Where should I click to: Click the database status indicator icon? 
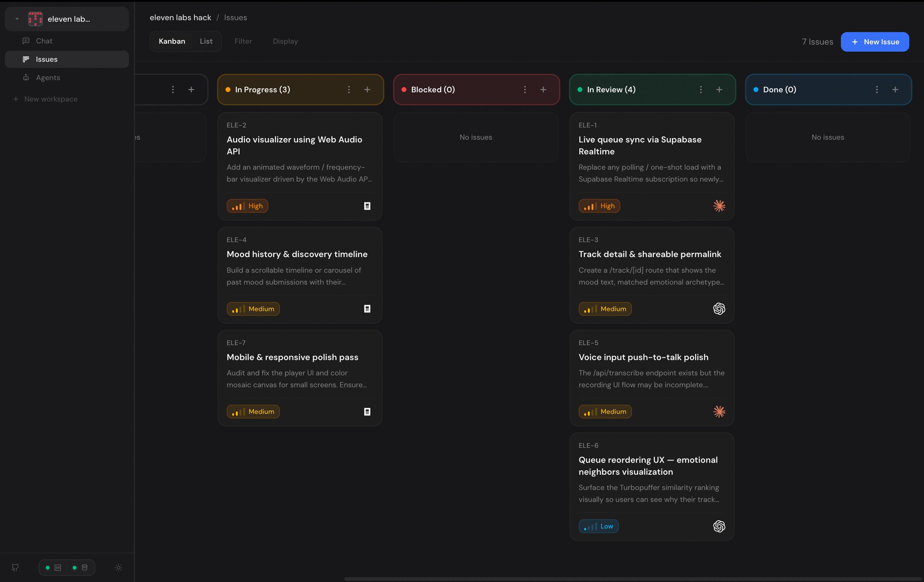click(x=85, y=567)
